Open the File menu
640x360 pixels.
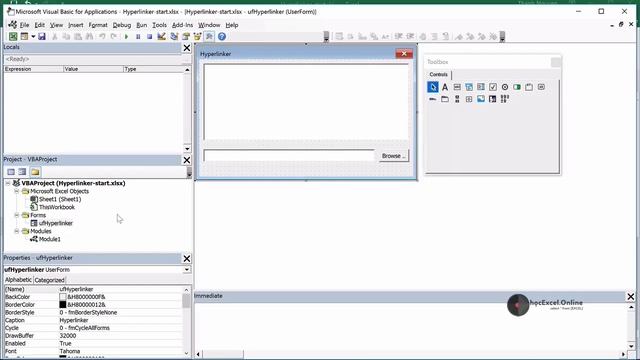pyautogui.click(x=24, y=25)
